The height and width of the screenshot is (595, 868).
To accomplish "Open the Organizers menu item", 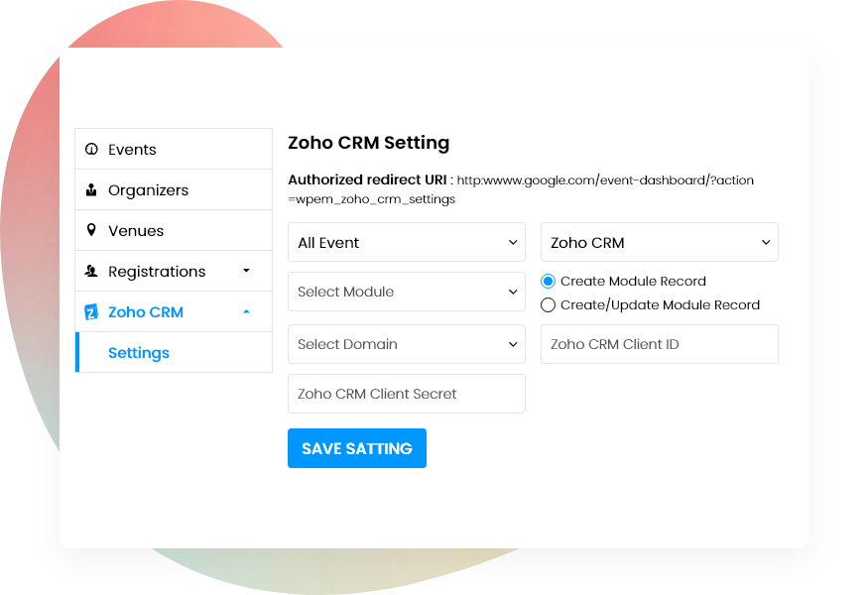I will (148, 190).
